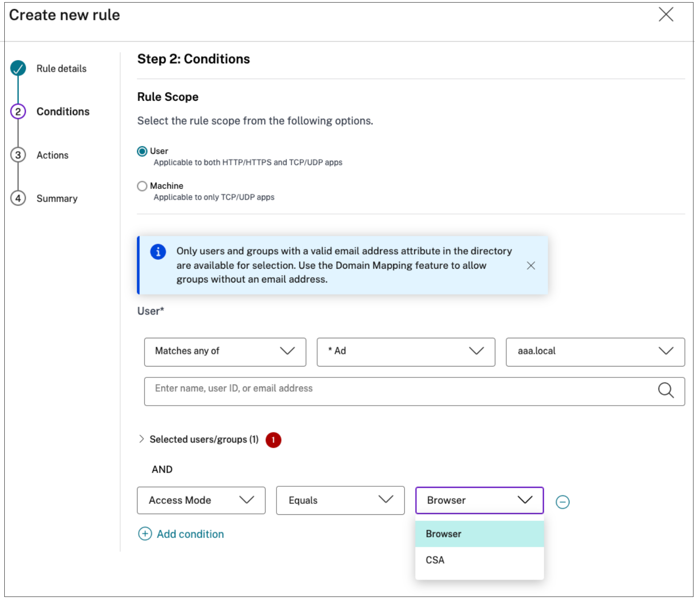Click the red badge showing 1
Image resolution: width=700 pixels, height=606 pixels.
273,440
